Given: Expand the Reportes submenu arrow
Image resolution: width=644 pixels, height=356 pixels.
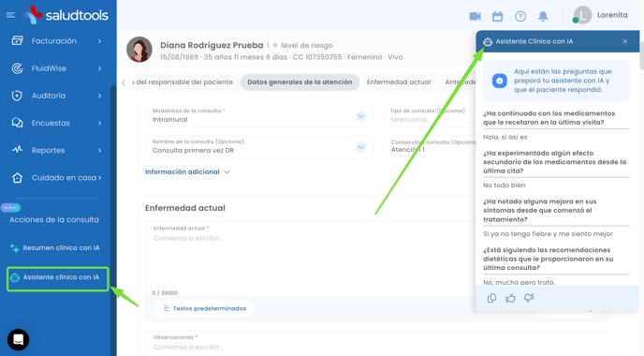Looking at the screenshot, I should (100, 151).
